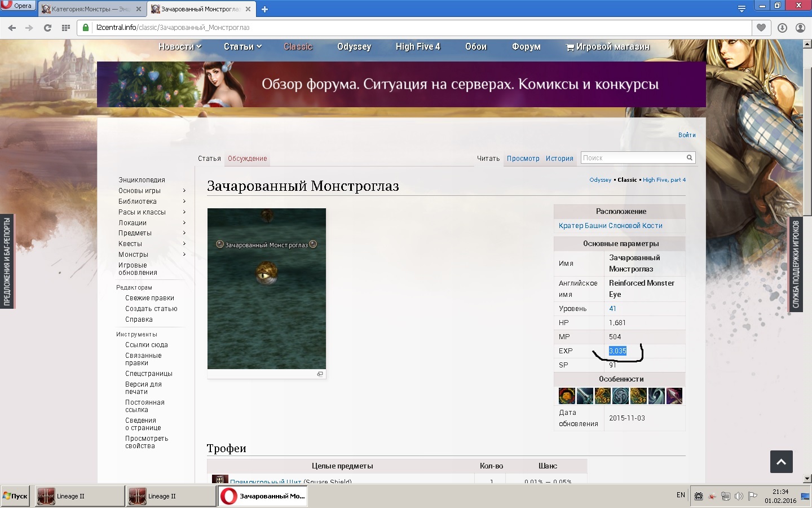Click the second x3 feature icon
Screen dimensions: 812x508
638,396
